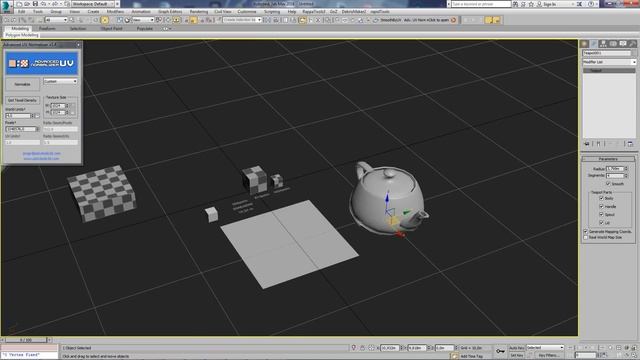
Task: Switch to the Object Paint ribbon tab
Action: coord(111,29)
